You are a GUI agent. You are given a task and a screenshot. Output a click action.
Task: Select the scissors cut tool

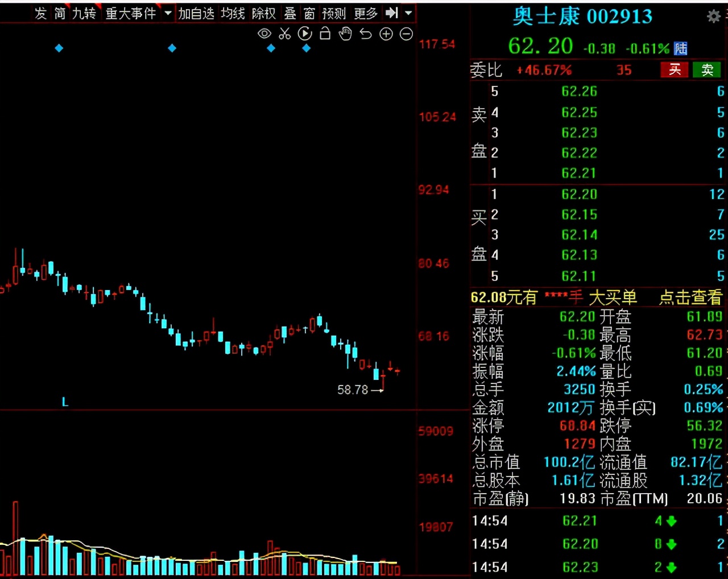pos(285,34)
